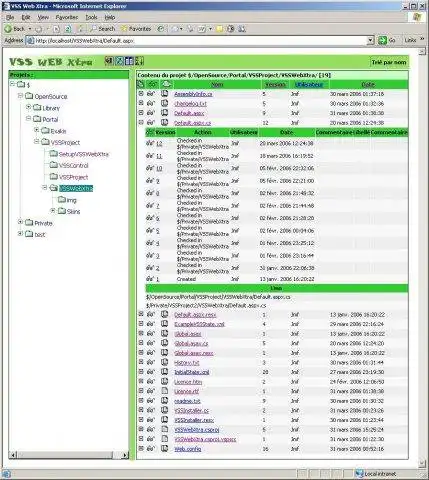Open the View menu

tap(43, 17)
